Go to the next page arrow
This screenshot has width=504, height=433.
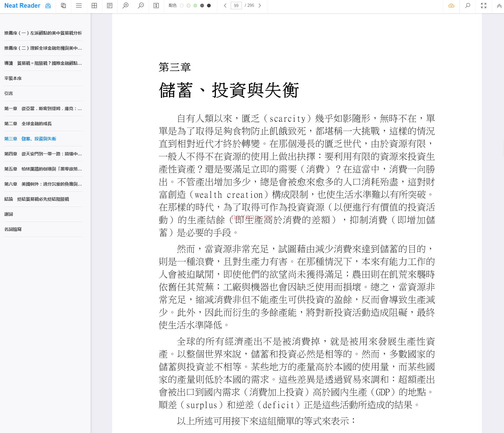260,6
